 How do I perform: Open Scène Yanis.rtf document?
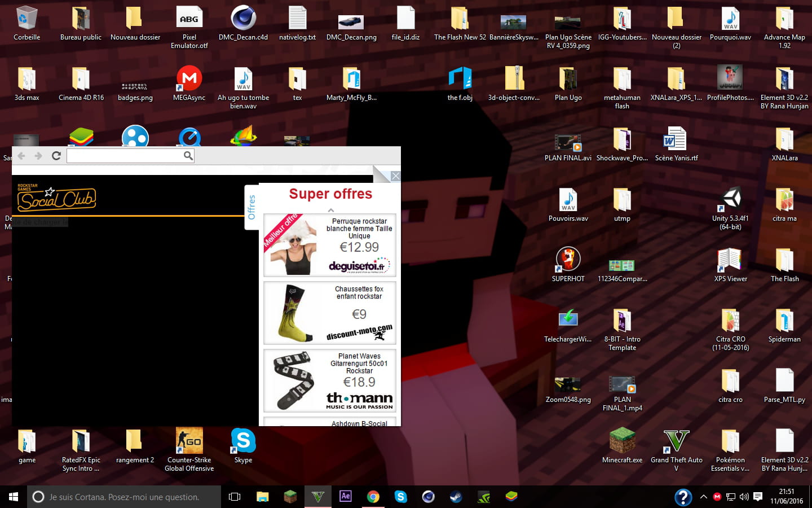[x=676, y=143]
